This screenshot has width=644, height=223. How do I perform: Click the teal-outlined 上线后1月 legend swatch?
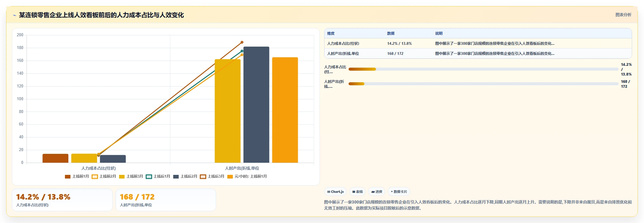tap(149, 177)
